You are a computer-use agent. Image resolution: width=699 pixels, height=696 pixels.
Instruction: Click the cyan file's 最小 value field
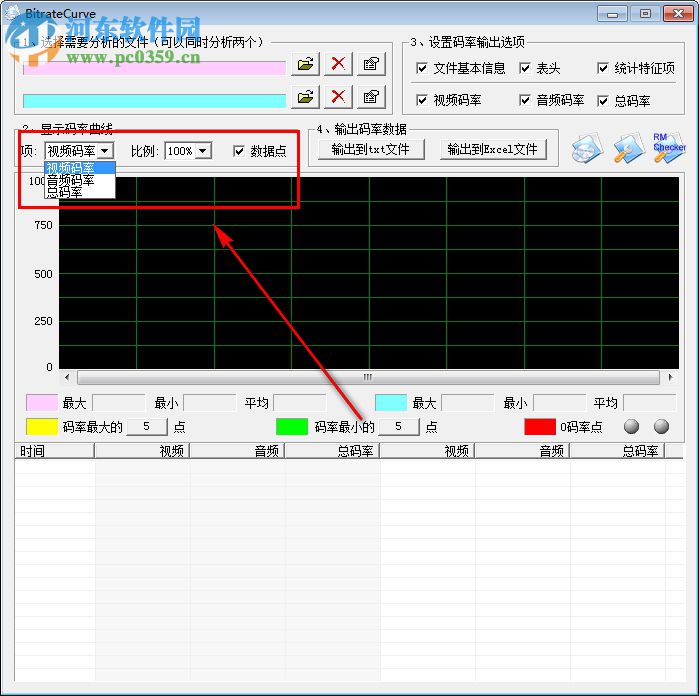pyautogui.click(x=559, y=403)
